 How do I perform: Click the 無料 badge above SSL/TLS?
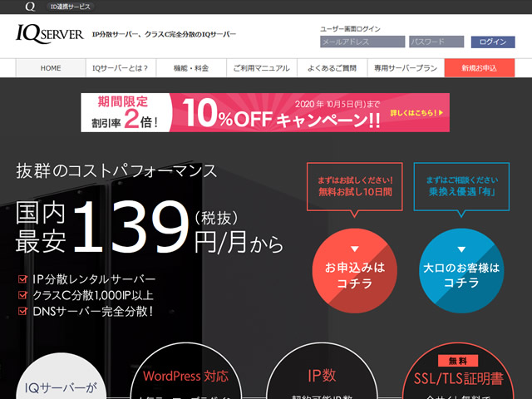tap(458, 361)
